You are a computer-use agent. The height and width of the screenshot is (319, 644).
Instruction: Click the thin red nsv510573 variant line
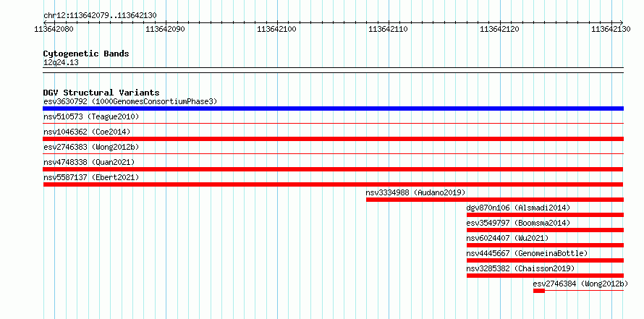(x=333, y=123)
